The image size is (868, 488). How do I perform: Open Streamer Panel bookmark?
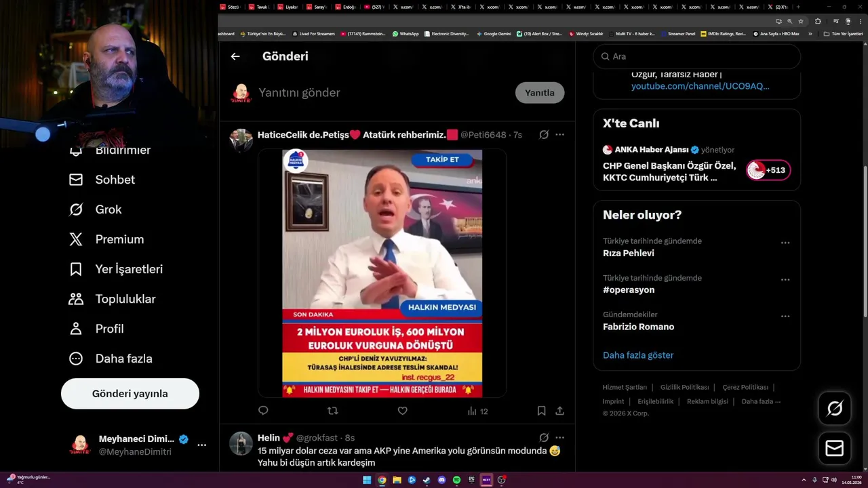coord(677,33)
